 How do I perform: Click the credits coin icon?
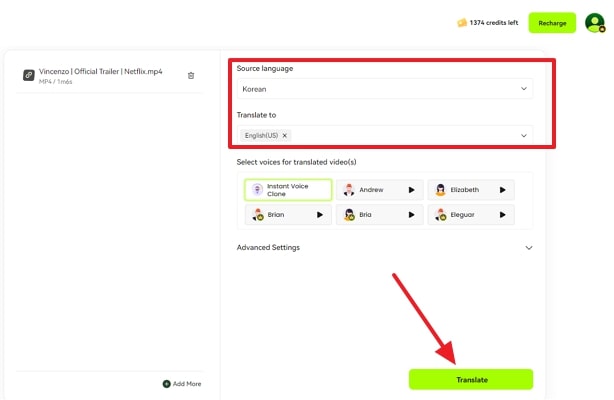point(462,23)
